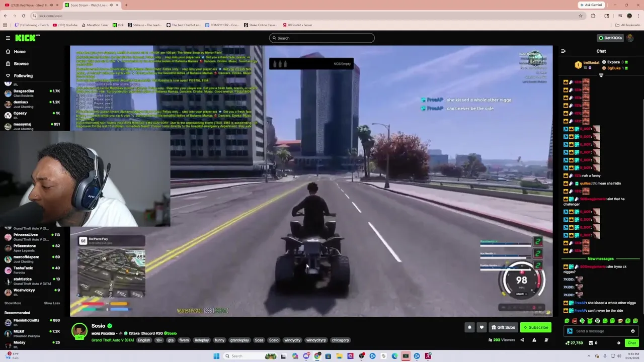
Task: Click the green Subscribe button
Action: pos(535,327)
